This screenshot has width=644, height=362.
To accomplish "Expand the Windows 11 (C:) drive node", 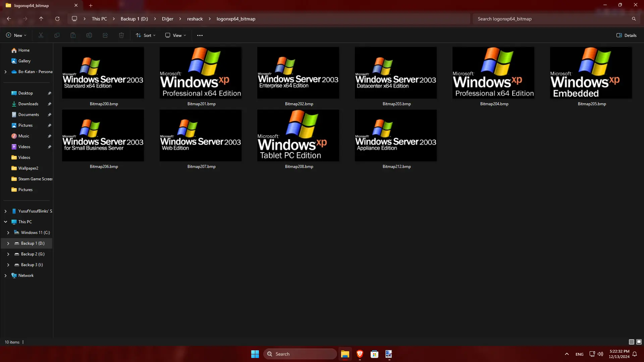I will click(8, 233).
